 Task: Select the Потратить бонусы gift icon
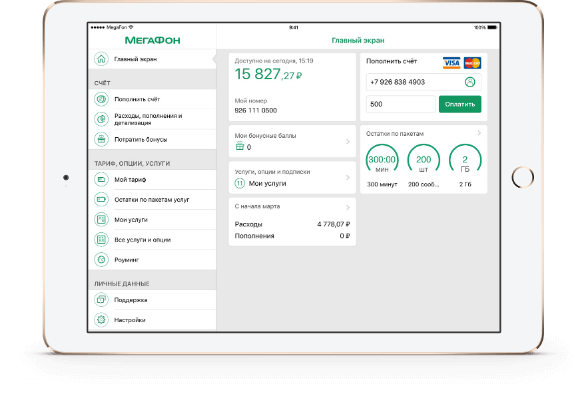101,139
